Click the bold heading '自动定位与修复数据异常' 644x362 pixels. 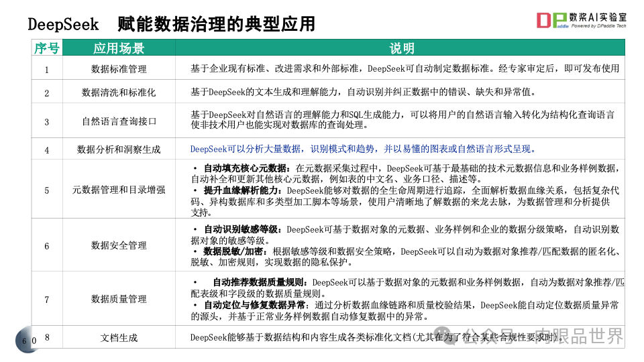point(255,305)
